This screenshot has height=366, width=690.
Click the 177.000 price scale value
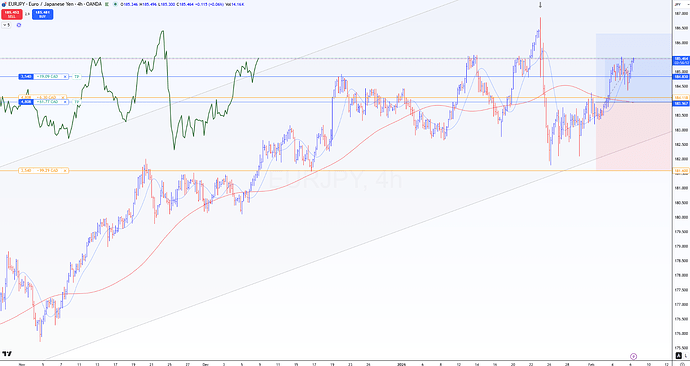click(680, 304)
